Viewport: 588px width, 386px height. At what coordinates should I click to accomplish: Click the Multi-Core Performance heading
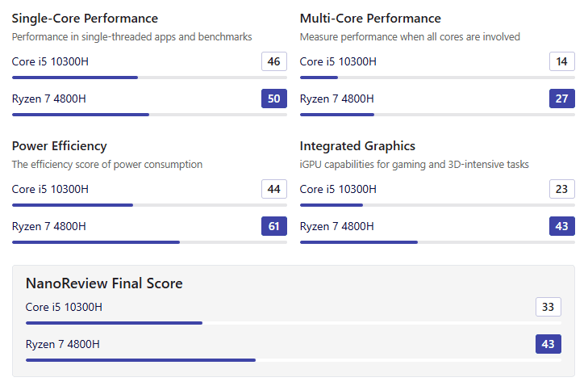tap(370, 19)
